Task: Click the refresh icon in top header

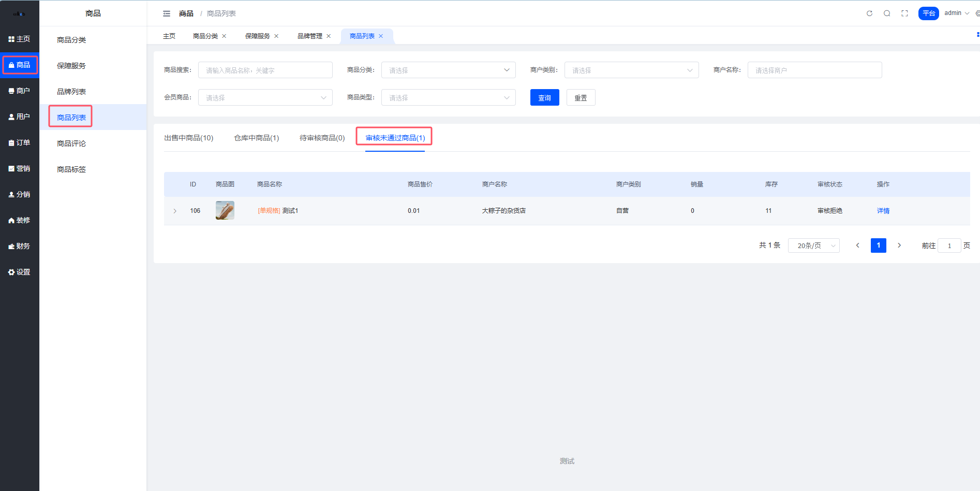Action: (869, 13)
